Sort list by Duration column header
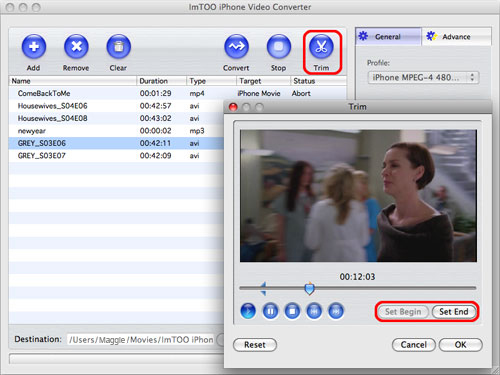Viewport: 500px width, 375px height. tap(161, 81)
